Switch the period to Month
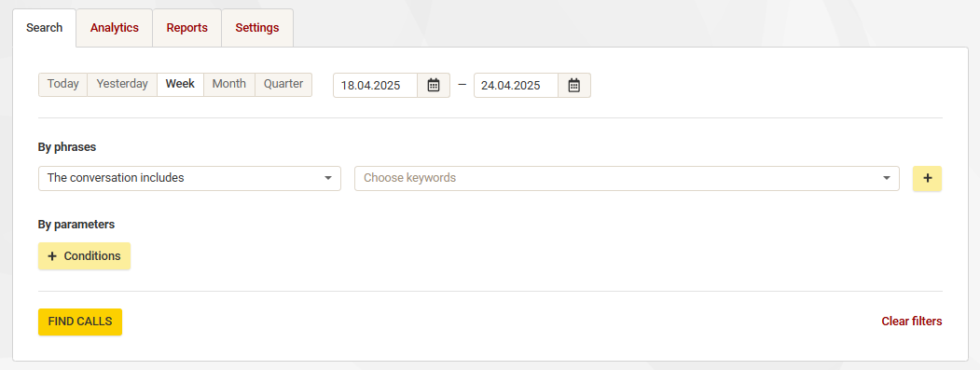The height and width of the screenshot is (370, 980). click(229, 85)
